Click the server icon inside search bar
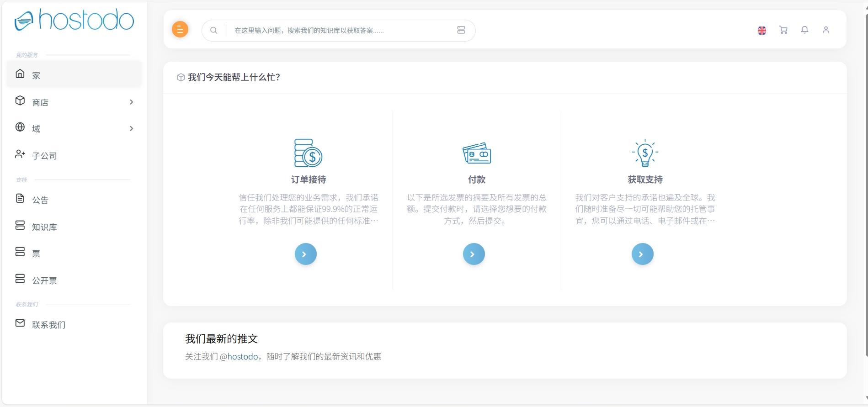Viewport: 868px width, 407px height. (x=461, y=30)
